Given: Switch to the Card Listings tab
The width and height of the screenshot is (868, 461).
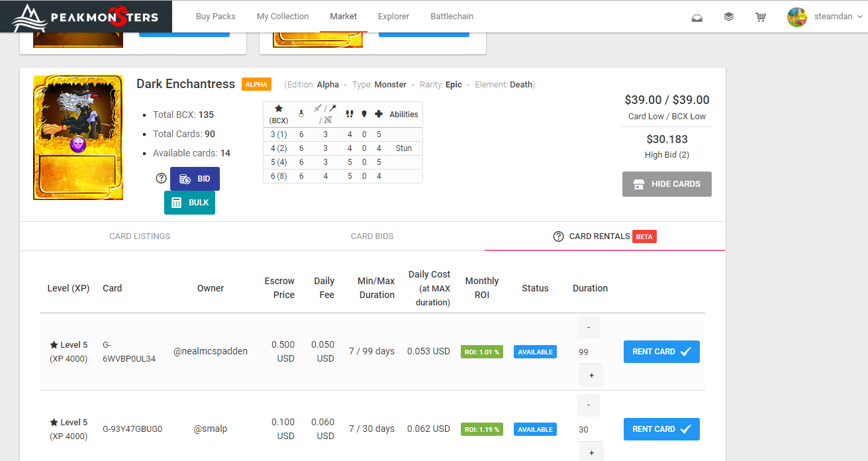Looking at the screenshot, I should click(x=140, y=236).
